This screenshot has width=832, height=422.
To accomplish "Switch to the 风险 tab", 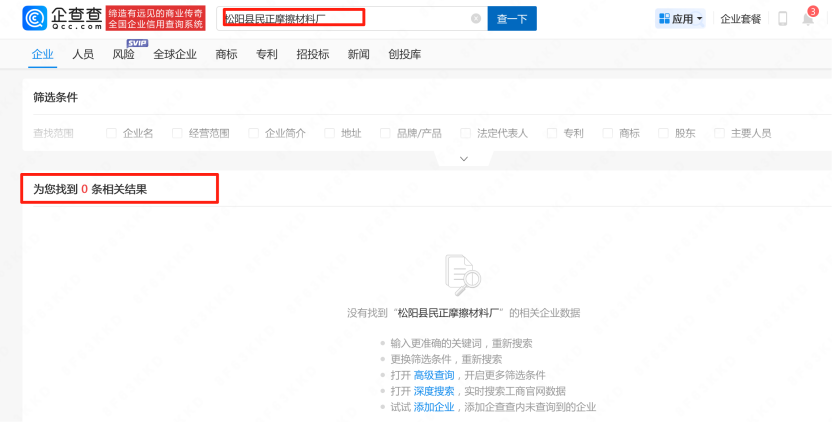I will click(123, 54).
